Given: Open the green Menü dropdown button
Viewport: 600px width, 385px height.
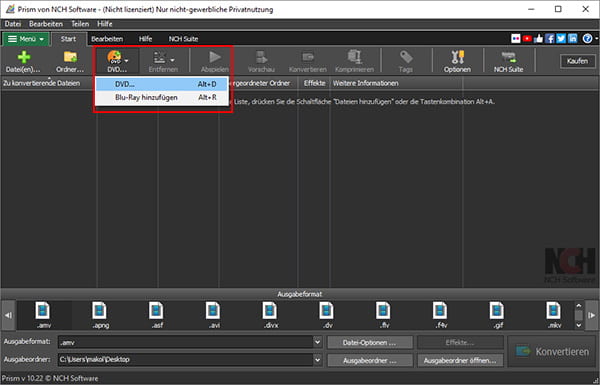Looking at the screenshot, I should tap(26, 39).
